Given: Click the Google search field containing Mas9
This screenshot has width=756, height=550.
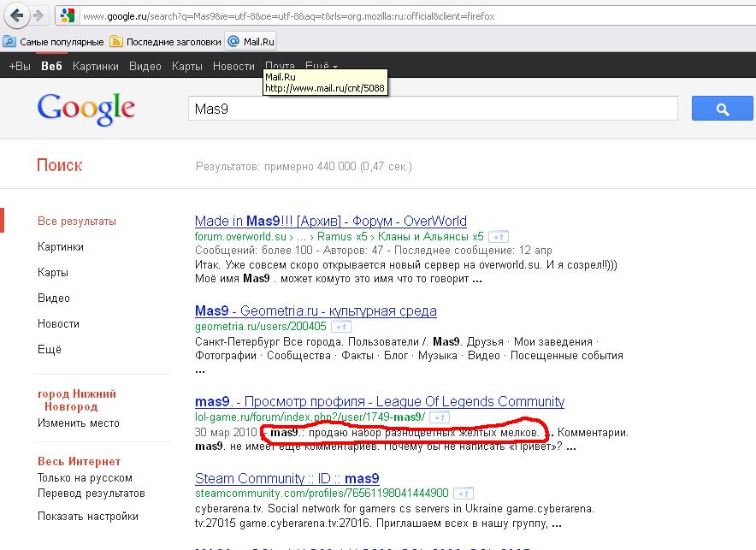Looking at the screenshot, I should 433,109.
